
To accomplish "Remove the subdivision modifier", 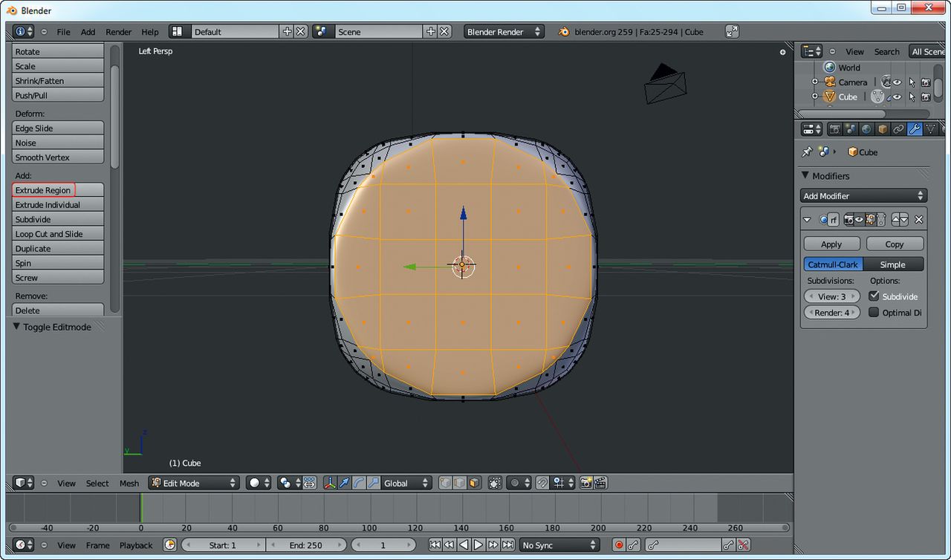I will 919,220.
